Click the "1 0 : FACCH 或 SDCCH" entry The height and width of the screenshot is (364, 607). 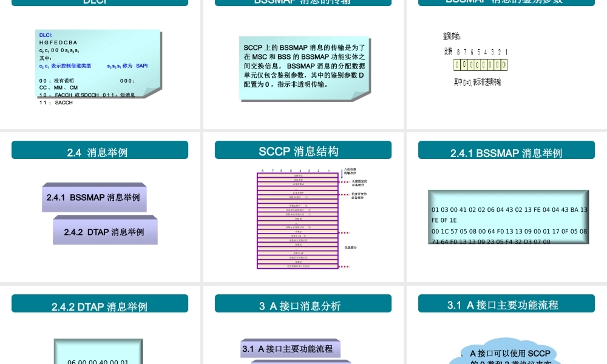click(x=69, y=95)
